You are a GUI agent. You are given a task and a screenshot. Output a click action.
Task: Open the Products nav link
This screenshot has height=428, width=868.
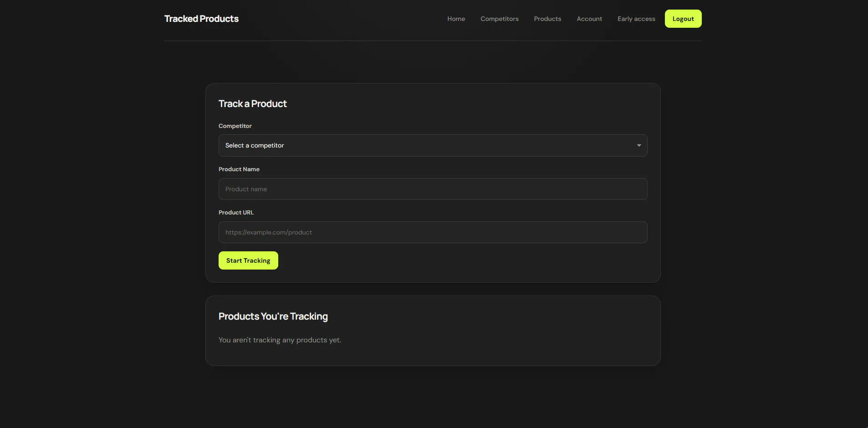pyautogui.click(x=547, y=19)
